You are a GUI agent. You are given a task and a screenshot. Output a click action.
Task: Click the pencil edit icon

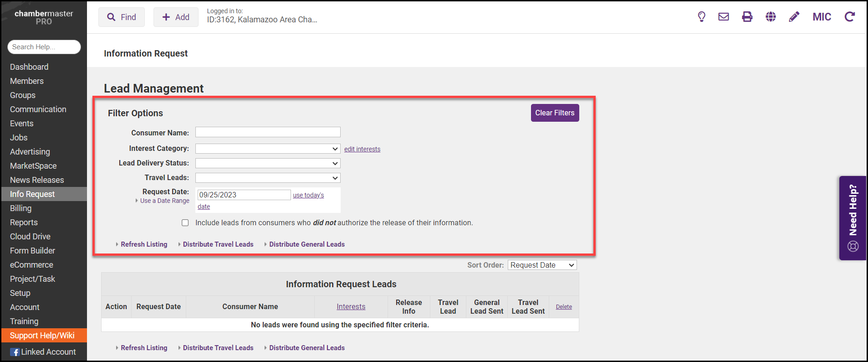pyautogui.click(x=794, y=17)
